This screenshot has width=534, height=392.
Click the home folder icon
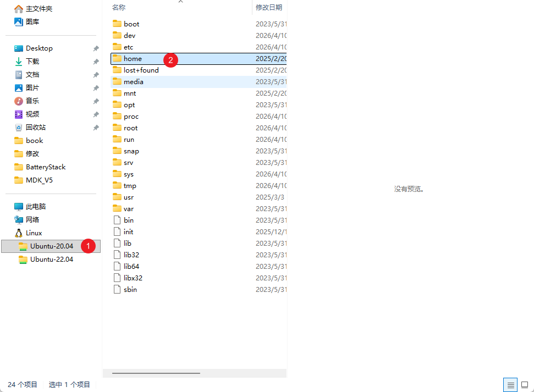point(117,58)
